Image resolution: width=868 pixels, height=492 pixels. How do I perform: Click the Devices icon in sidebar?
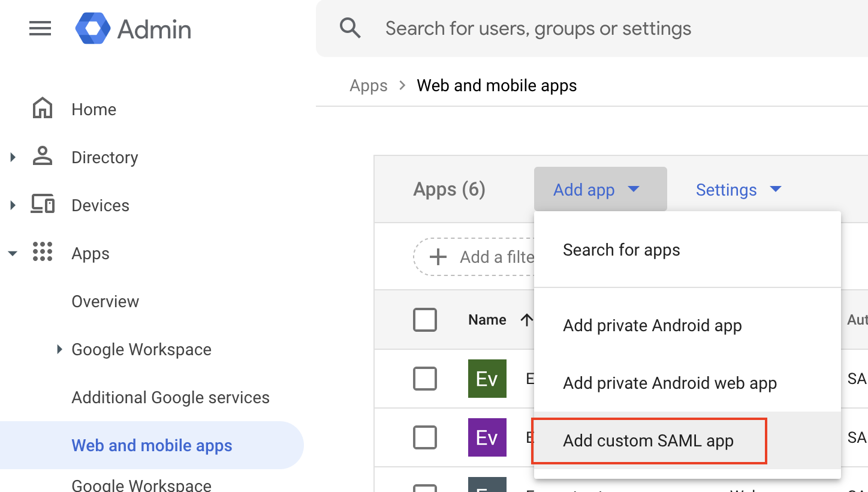(x=43, y=205)
